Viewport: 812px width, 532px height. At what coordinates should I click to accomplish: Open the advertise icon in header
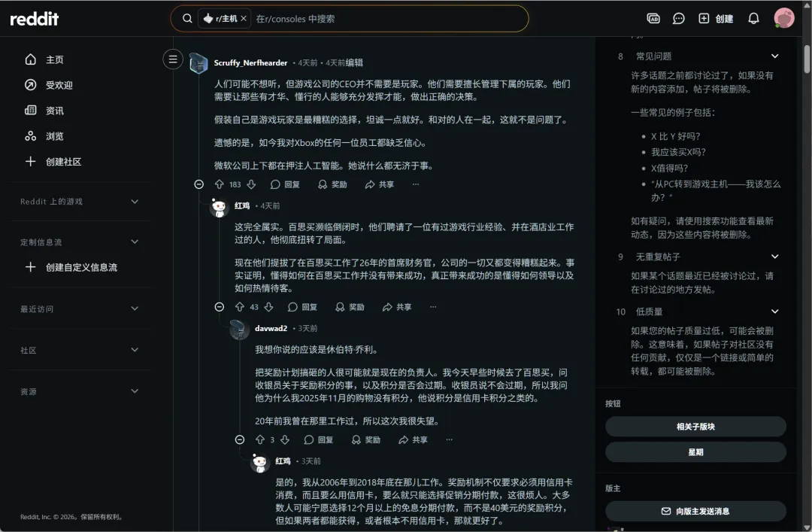coord(653,19)
